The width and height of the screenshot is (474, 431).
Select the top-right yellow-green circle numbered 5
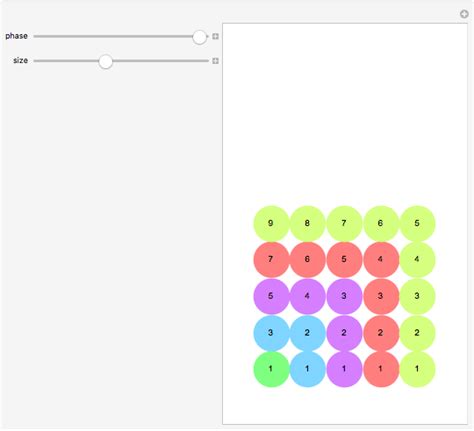pyautogui.click(x=417, y=223)
